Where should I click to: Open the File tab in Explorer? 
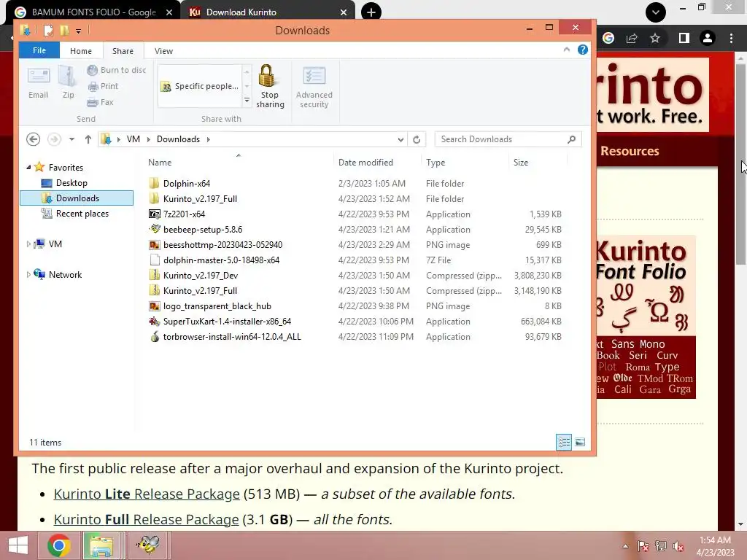coord(39,50)
